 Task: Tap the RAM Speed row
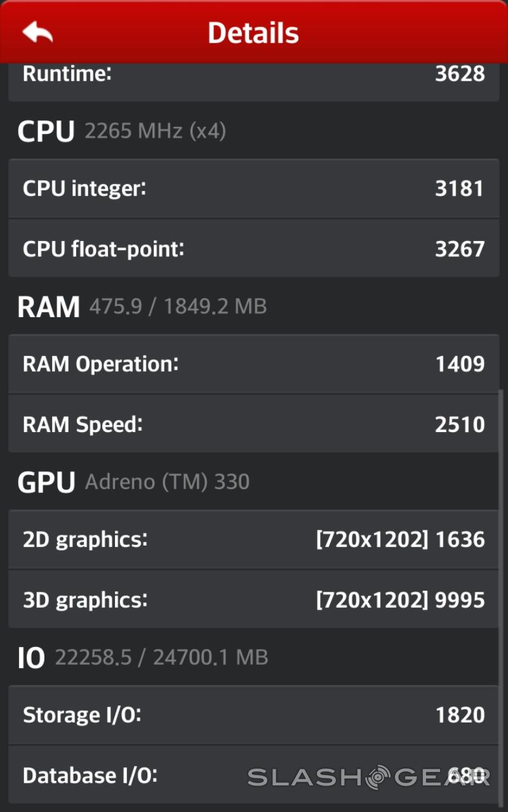[x=254, y=424]
